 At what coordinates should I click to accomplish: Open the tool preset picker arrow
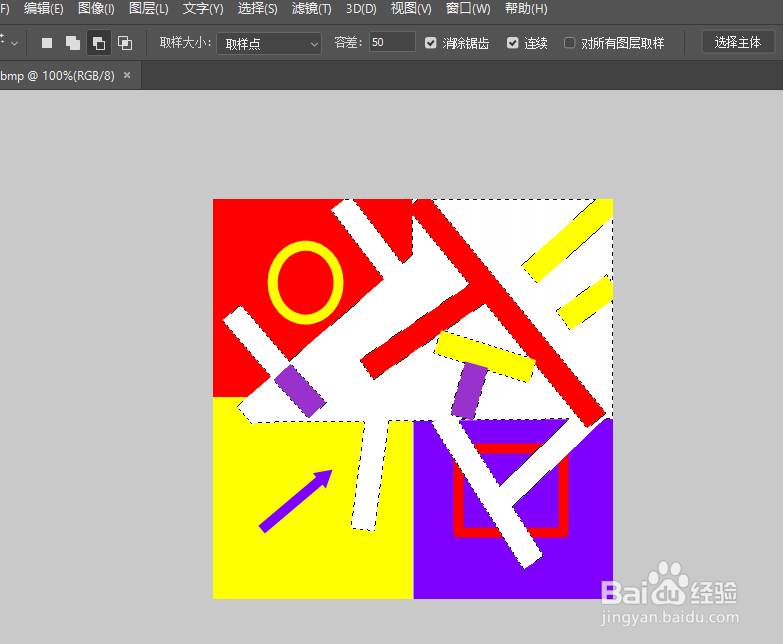click(14, 43)
